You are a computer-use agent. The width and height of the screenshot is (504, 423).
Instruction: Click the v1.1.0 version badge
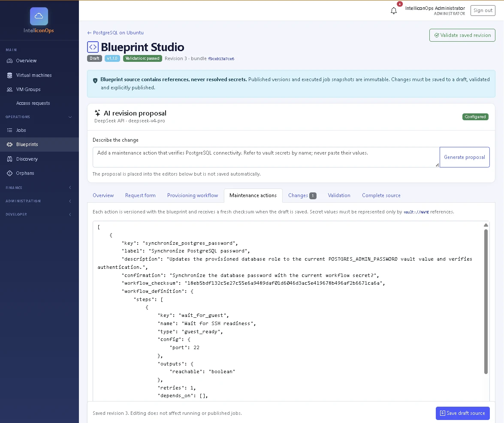(112, 58)
